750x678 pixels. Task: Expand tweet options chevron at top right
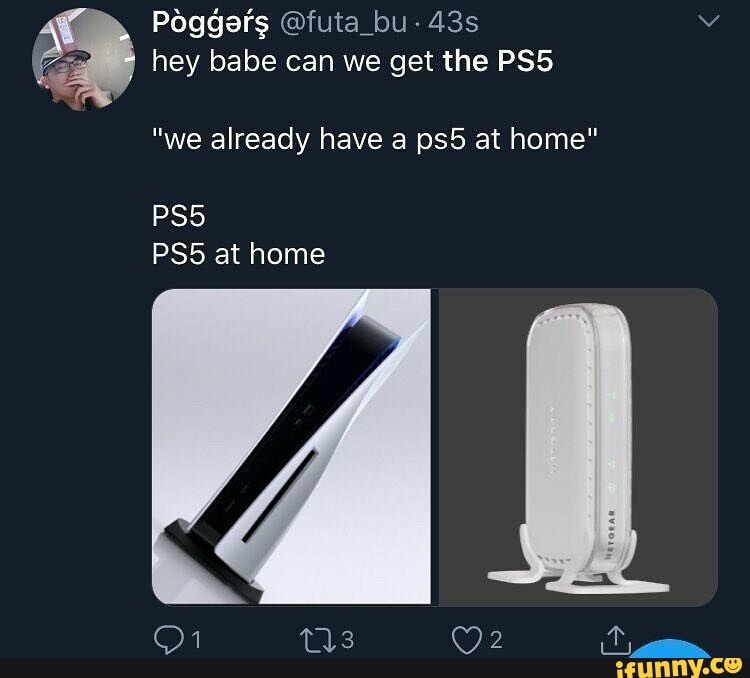(x=709, y=21)
